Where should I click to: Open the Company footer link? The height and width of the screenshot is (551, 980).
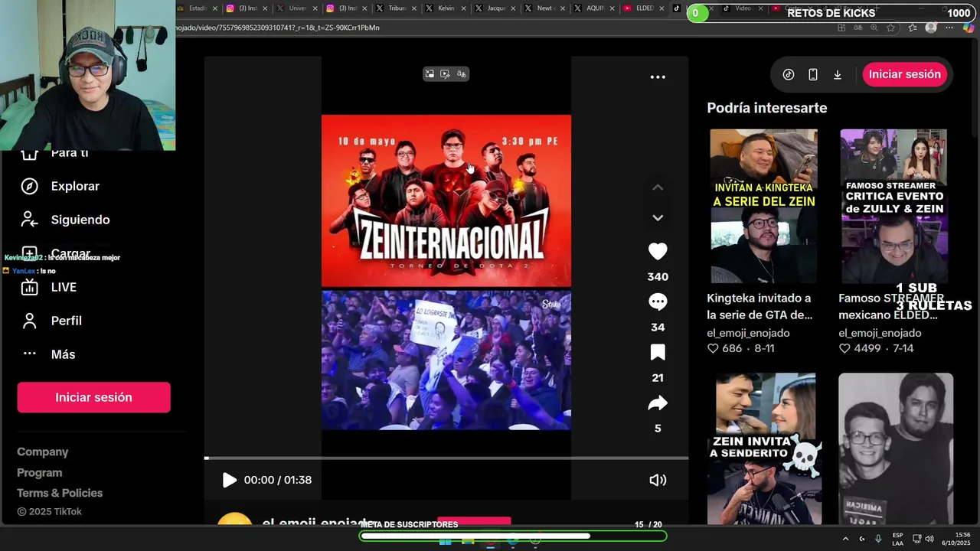(43, 452)
